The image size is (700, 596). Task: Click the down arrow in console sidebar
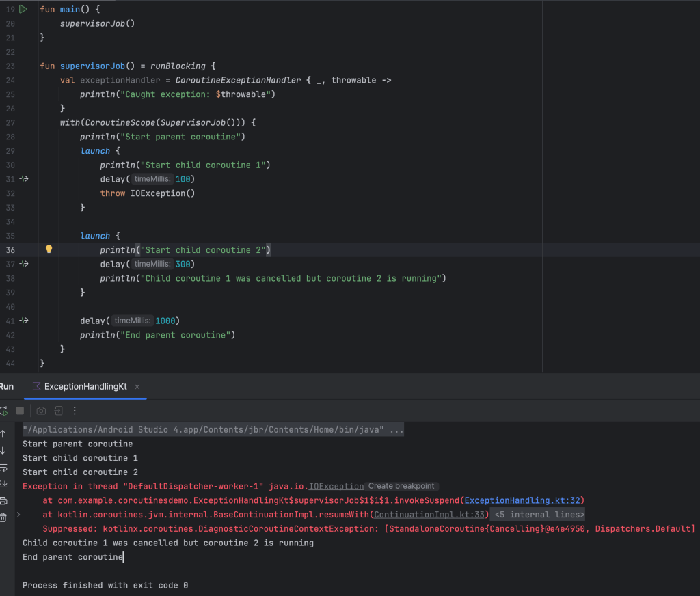(x=3, y=451)
